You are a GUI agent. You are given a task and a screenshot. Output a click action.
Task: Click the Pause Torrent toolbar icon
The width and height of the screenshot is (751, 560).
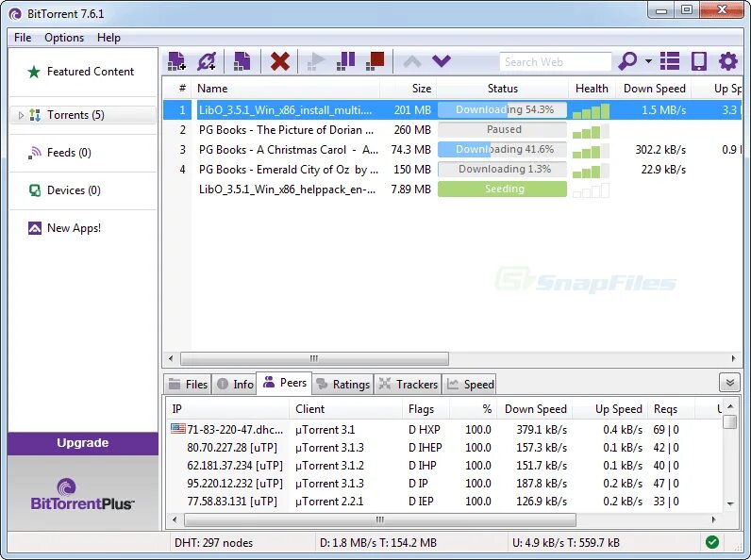[345, 61]
